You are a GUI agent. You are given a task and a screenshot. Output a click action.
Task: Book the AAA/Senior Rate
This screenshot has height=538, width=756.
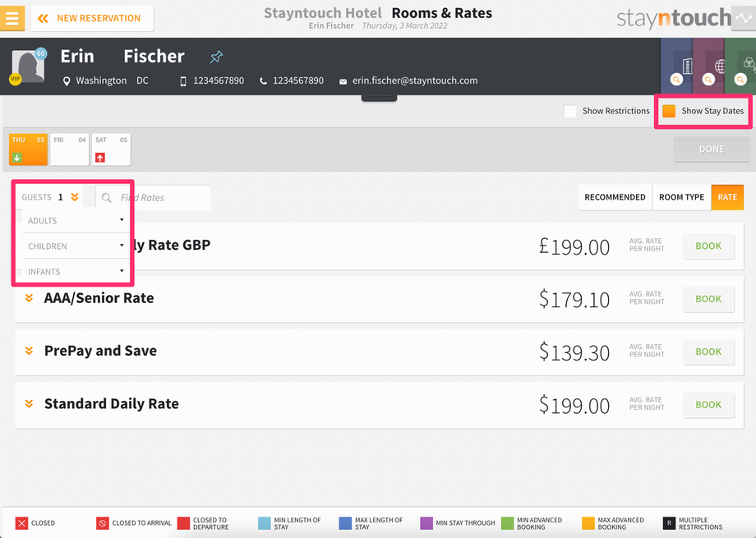pos(708,299)
